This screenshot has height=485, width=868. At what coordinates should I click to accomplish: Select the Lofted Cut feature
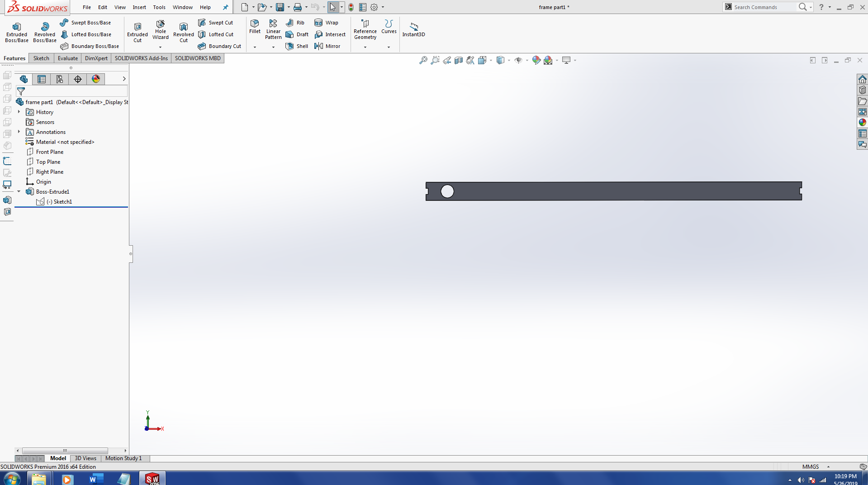tap(216, 34)
